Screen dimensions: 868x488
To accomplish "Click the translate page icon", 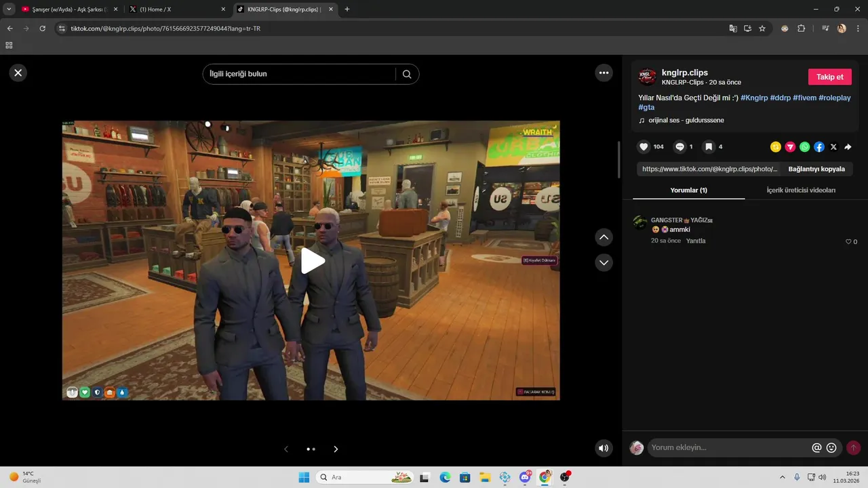I will coord(733,28).
